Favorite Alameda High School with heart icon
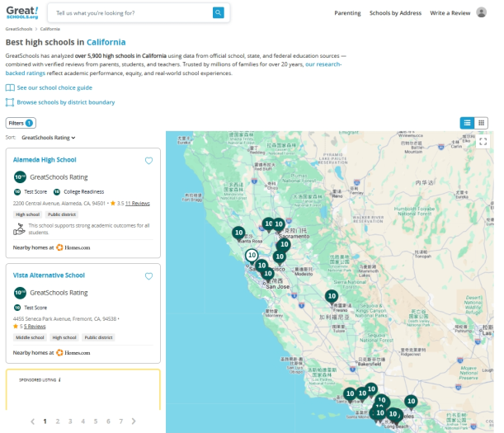The image size is (504, 433). (148, 160)
